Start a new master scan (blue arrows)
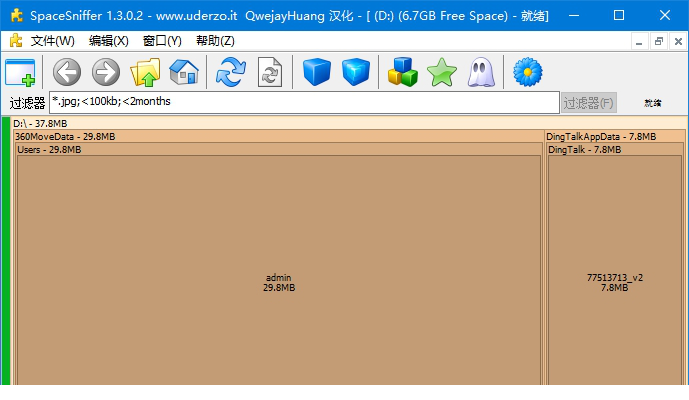 pyautogui.click(x=231, y=72)
